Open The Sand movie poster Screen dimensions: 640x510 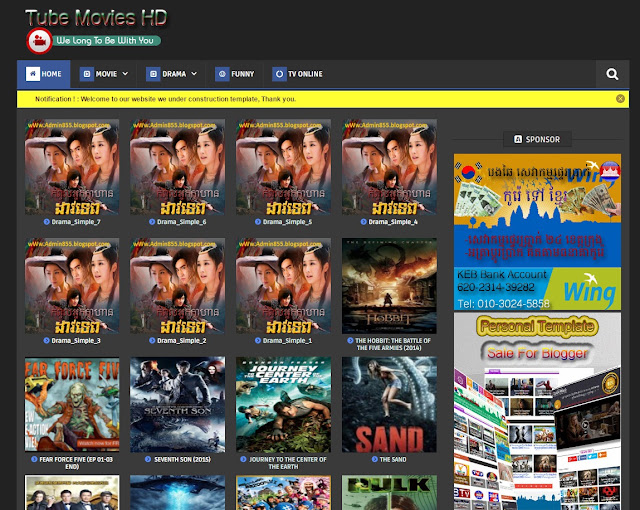pyautogui.click(x=389, y=404)
